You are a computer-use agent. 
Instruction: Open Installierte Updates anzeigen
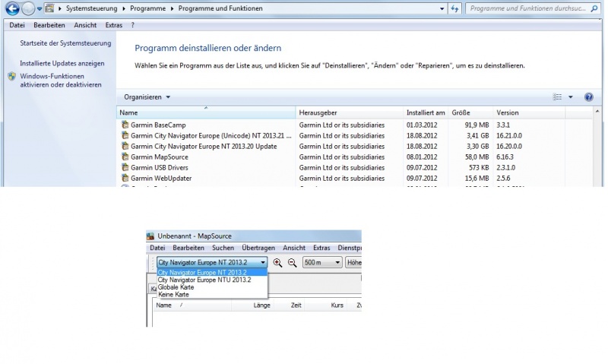click(62, 63)
